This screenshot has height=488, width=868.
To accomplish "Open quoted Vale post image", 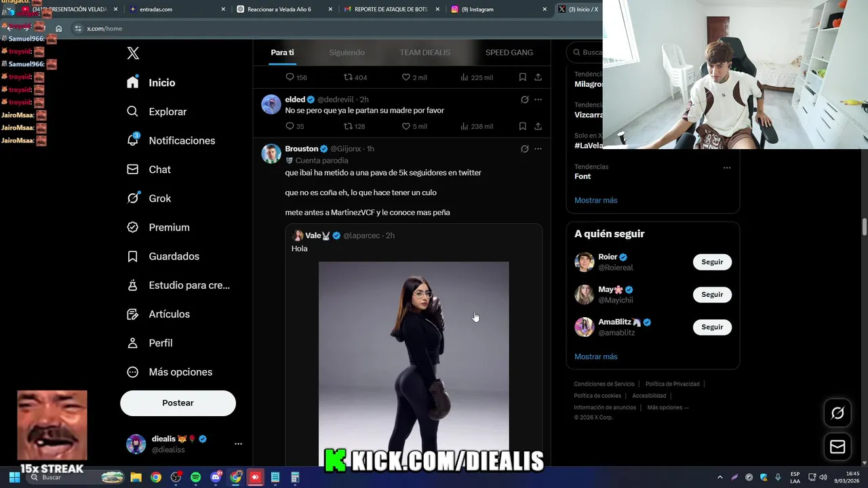I will click(x=414, y=363).
